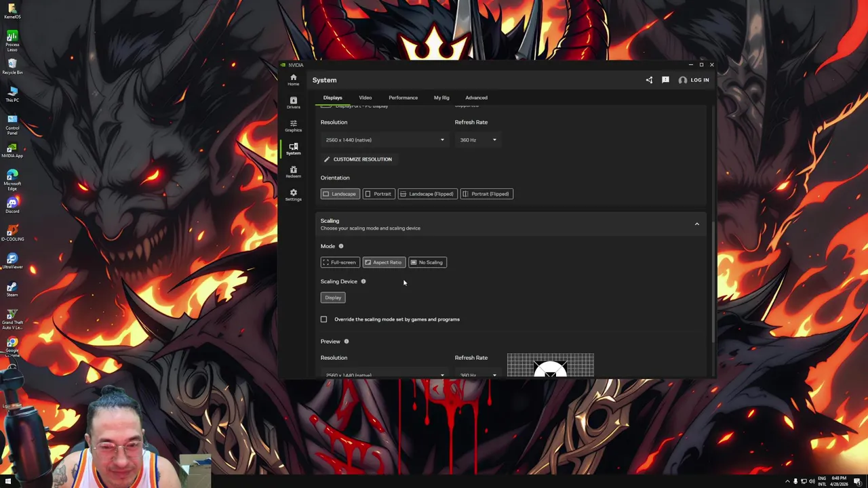Click the info icon next to Scaling Device

point(363,281)
